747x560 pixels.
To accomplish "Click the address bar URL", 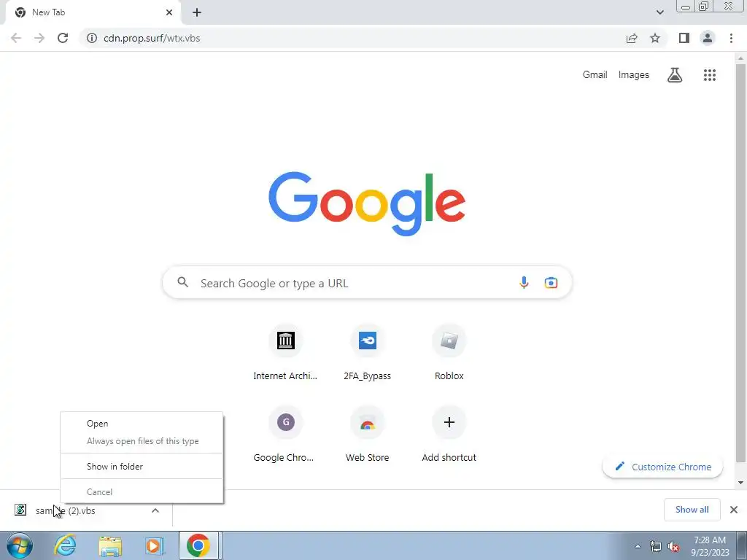I will 152,38.
